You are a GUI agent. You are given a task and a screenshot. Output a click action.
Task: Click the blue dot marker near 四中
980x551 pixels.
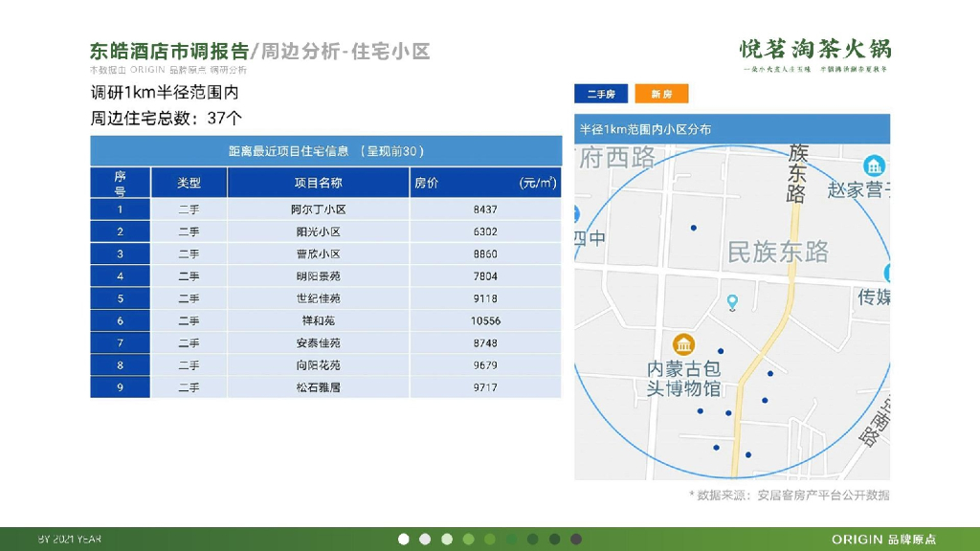(x=692, y=227)
